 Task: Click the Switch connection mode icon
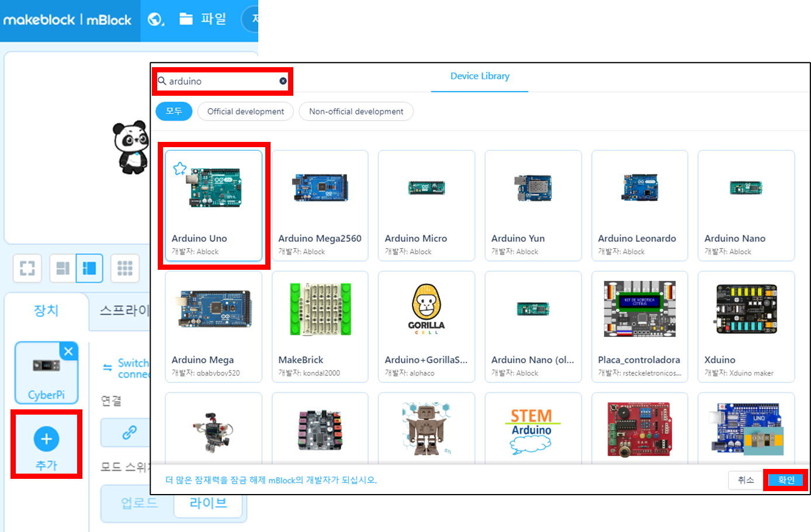108,367
